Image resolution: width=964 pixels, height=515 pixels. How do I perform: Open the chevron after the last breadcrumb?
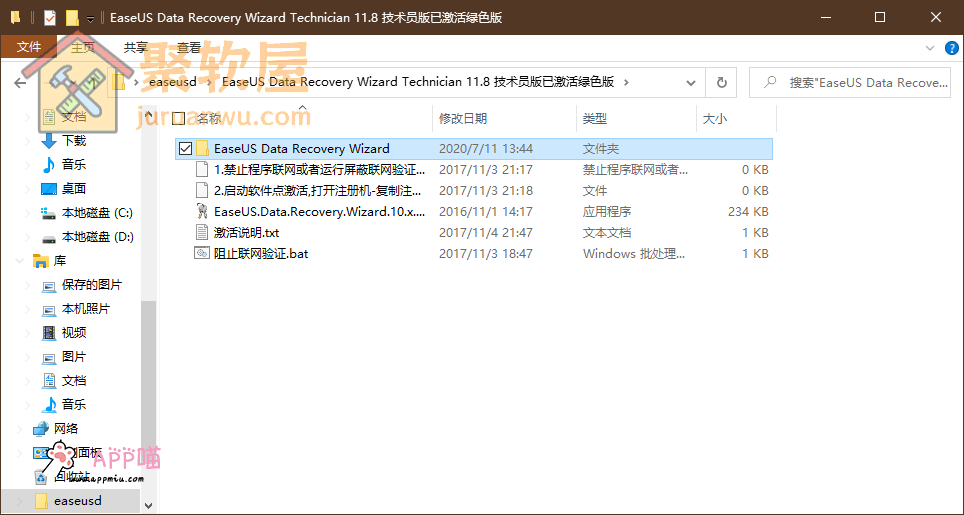pyautogui.click(x=626, y=82)
